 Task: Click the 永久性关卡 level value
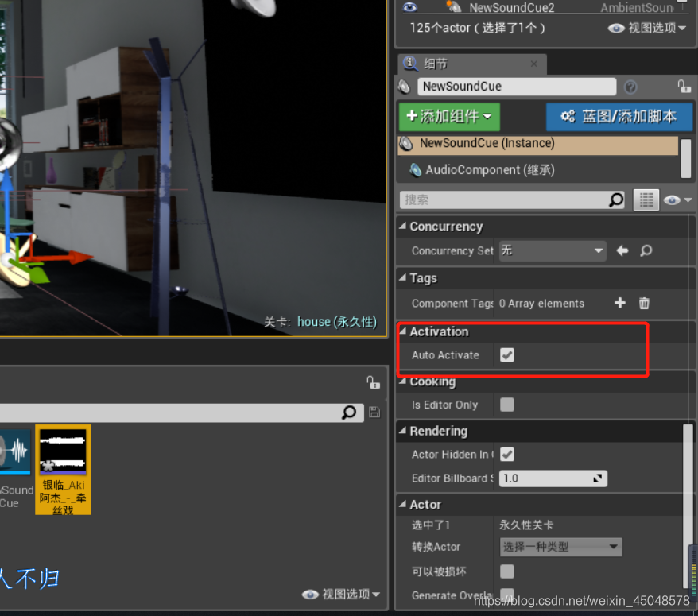(x=525, y=525)
